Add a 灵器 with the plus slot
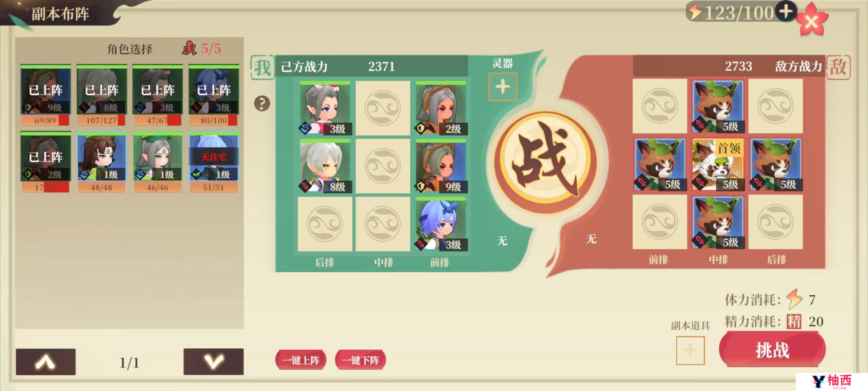 (503, 87)
